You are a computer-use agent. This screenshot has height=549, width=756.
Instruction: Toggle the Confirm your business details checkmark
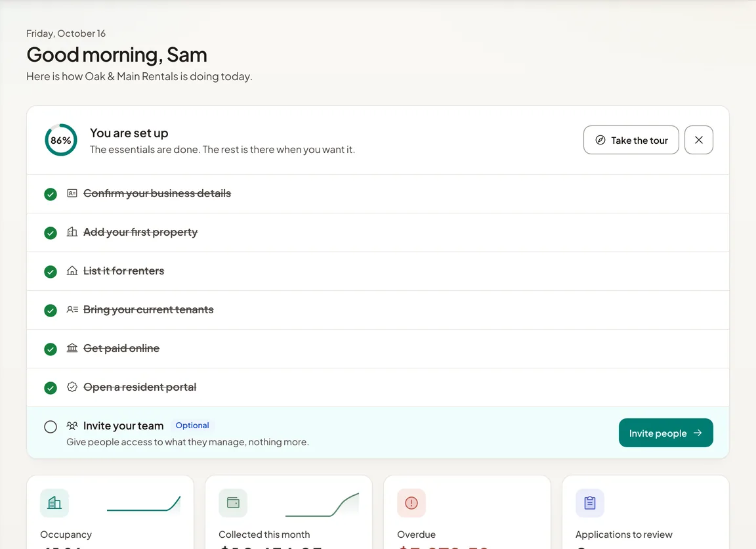coord(50,194)
